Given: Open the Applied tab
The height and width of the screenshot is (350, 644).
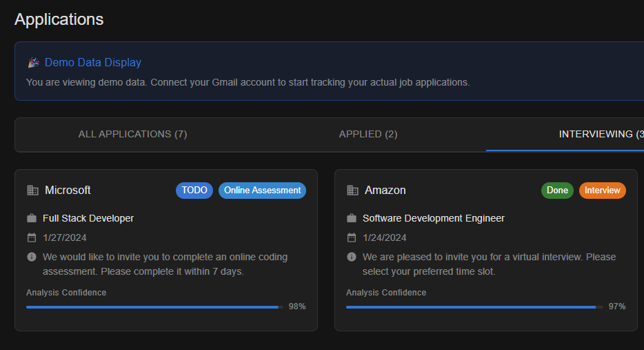Looking at the screenshot, I should tap(368, 134).
